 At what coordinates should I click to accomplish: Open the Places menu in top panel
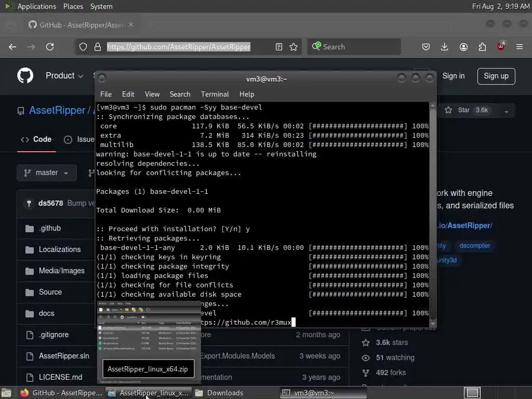click(73, 6)
